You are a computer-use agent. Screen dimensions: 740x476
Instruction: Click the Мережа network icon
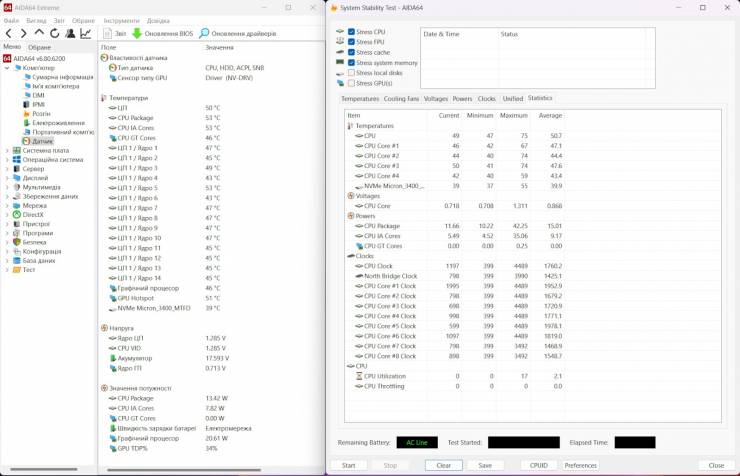coord(17,206)
